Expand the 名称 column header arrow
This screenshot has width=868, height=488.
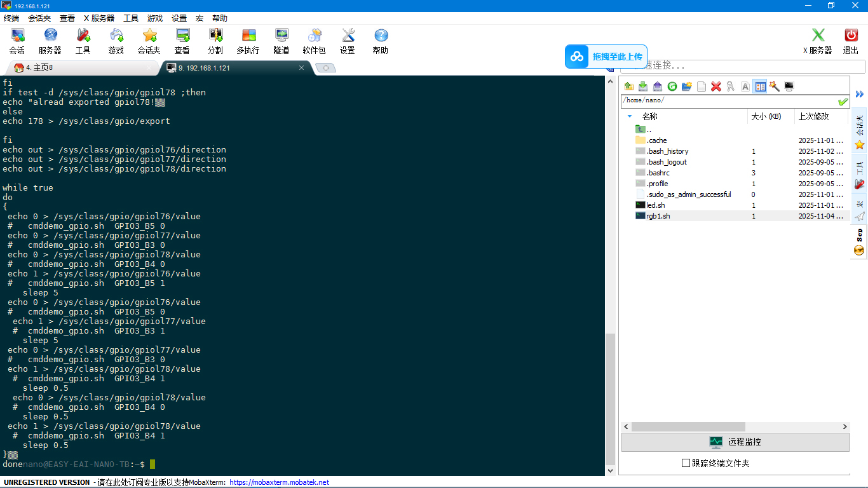coord(630,116)
